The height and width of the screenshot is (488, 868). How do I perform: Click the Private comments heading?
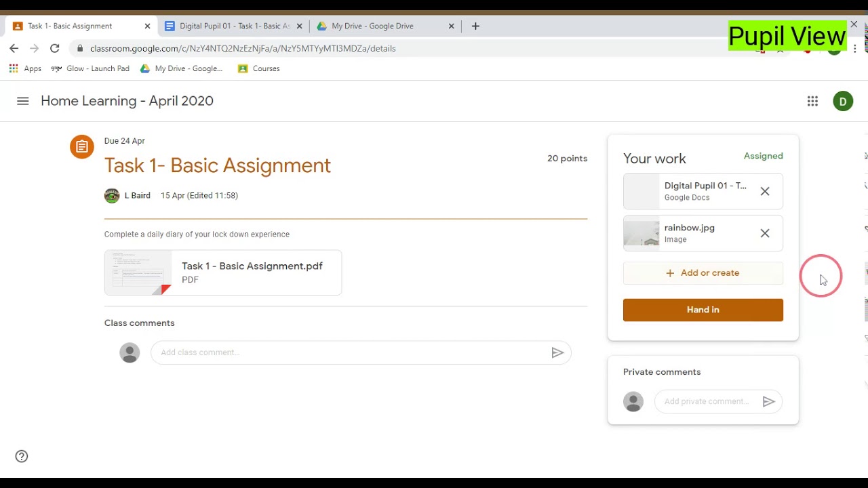click(662, 372)
